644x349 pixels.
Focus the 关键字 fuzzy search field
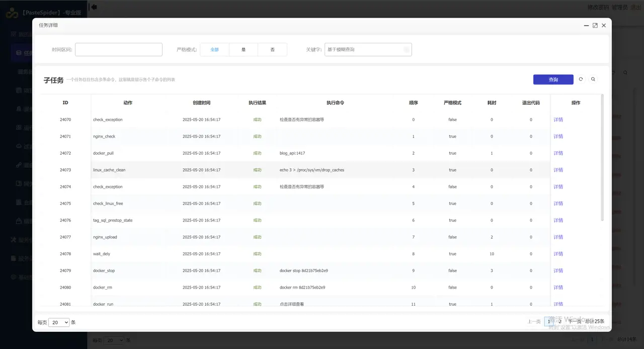pos(368,49)
